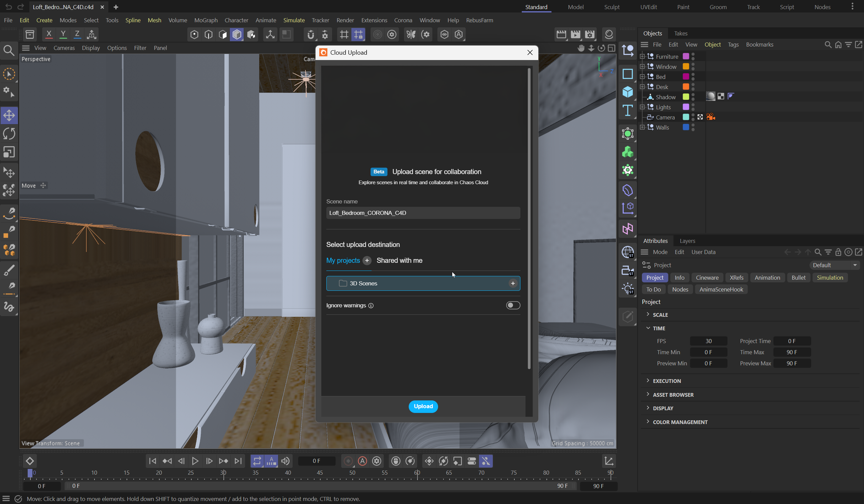The height and width of the screenshot is (504, 864).
Task: Add new project with plus beside My projects
Action: (367, 261)
